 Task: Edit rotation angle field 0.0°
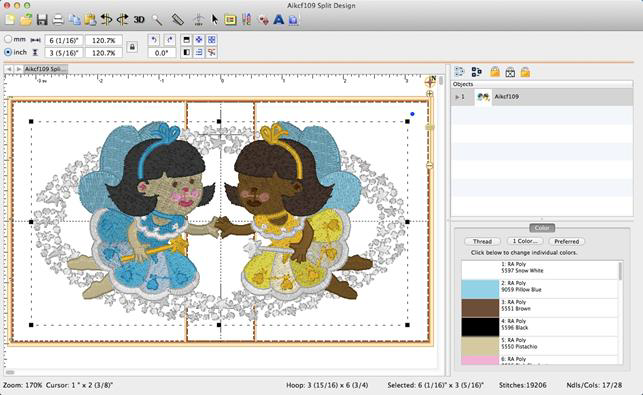pyautogui.click(x=162, y=53)
